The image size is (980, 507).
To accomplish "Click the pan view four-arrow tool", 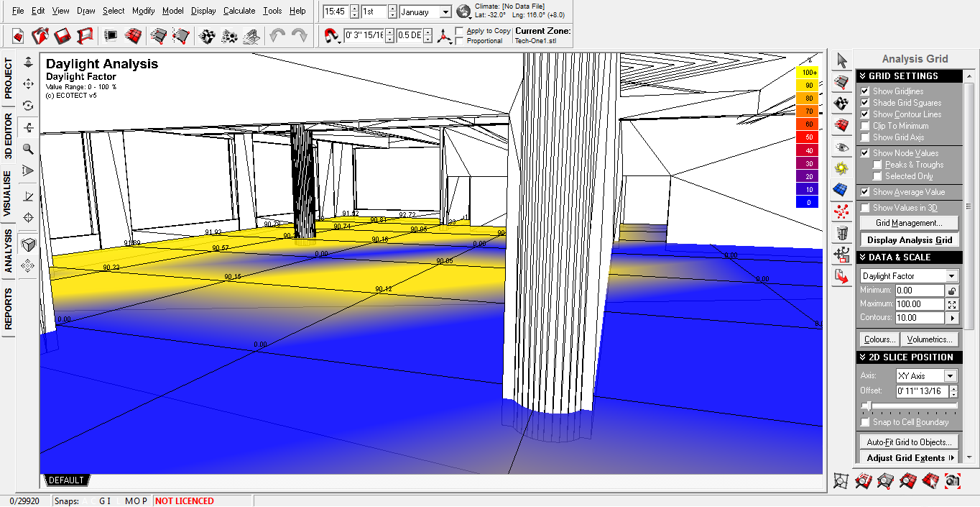I will [28, 84].
